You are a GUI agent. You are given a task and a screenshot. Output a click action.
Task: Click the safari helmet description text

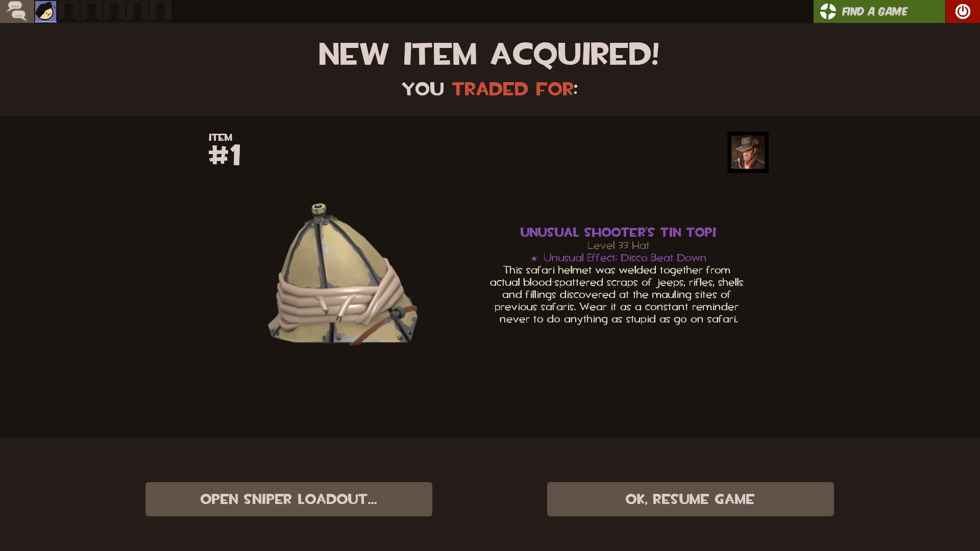pyautogui.click(x=617, y=294)
